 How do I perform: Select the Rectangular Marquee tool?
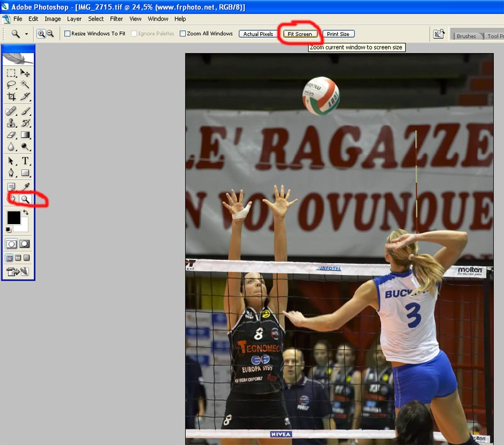(11, 73)
